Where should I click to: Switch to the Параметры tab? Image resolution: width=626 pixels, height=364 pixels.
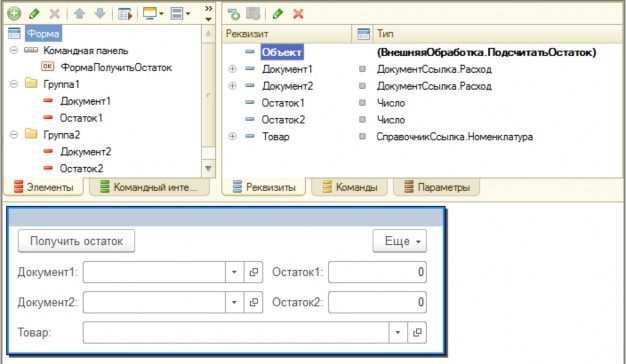pos(437,187)
